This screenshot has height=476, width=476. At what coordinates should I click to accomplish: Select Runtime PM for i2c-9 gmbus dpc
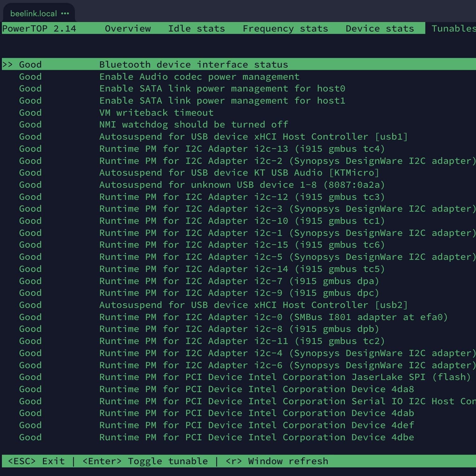coord(239,293)
